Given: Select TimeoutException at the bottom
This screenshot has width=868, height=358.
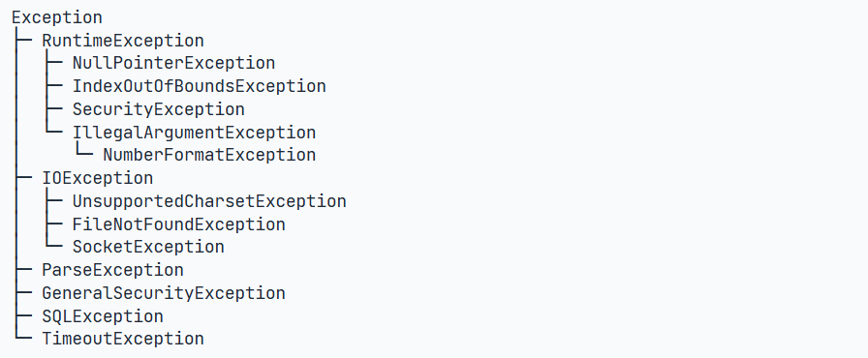Looking at the screenshot, I should point(123,339).
